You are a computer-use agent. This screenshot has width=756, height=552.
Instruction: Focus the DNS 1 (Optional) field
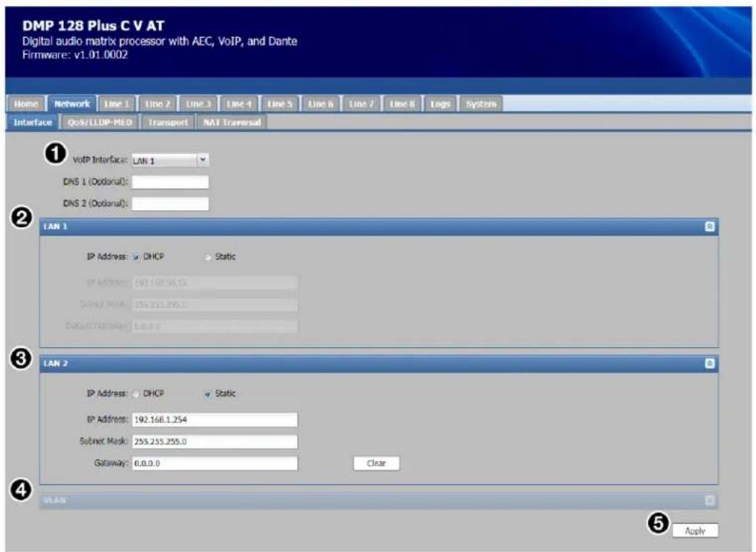coord(170,182)
